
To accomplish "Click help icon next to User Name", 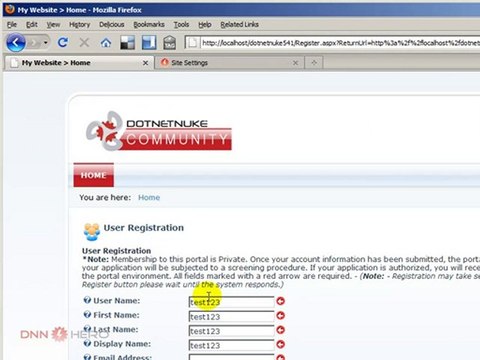I will 87,300.
